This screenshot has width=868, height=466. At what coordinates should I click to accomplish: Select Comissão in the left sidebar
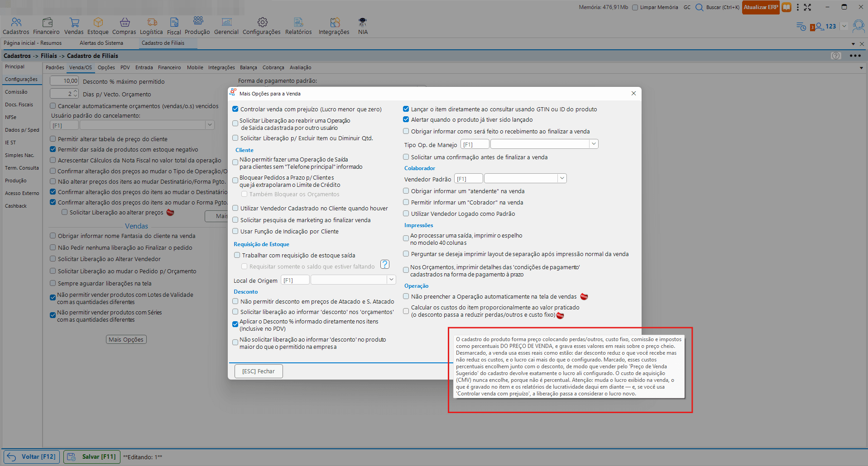pyautogui.click(x=16, y=92)
